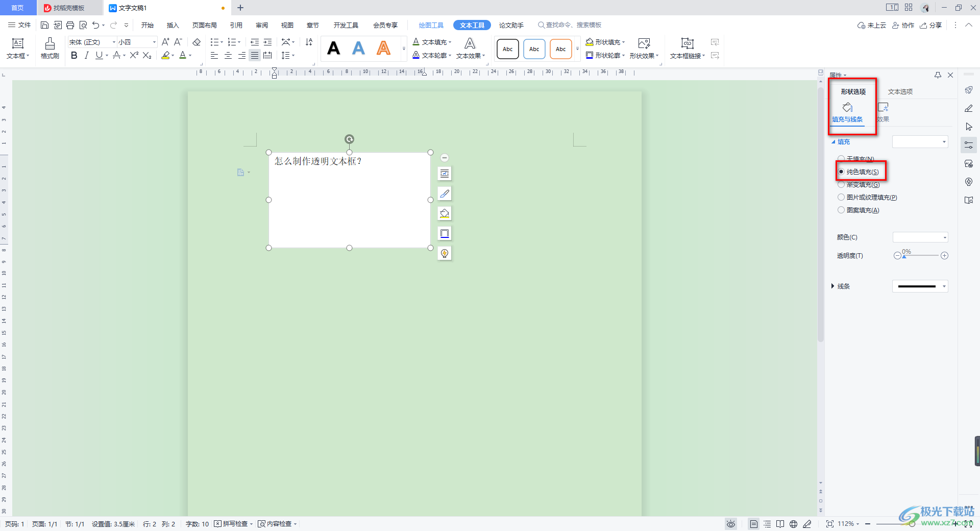Viewport: 980px width, 531px height.
Task: Center align the text
Action: 228,55
